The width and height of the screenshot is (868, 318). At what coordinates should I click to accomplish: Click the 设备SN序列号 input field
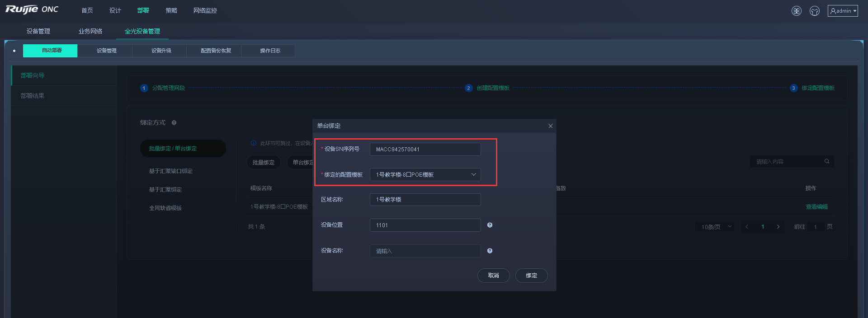click(x=425, y=150)
